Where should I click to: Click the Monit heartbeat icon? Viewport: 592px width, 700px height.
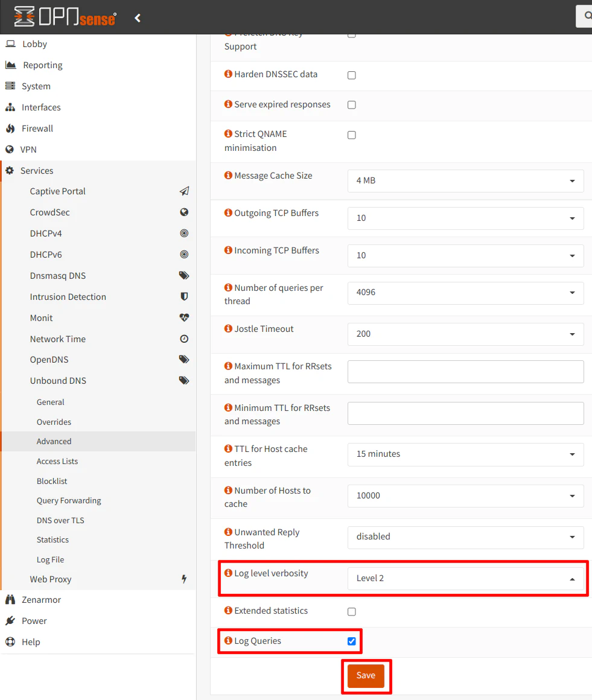[x=184, y=317]
